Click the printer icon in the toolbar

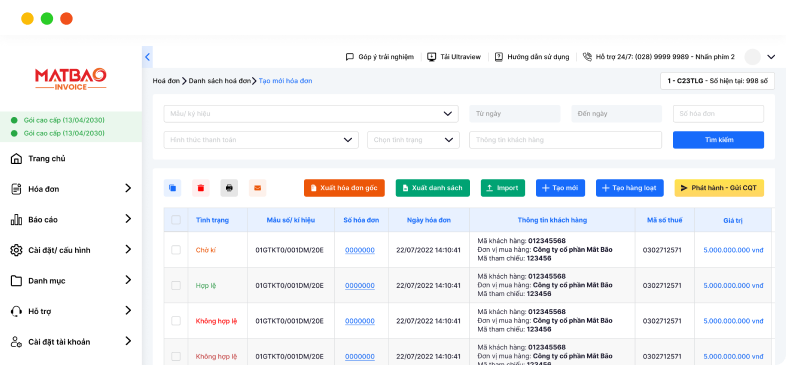(229, 188)
